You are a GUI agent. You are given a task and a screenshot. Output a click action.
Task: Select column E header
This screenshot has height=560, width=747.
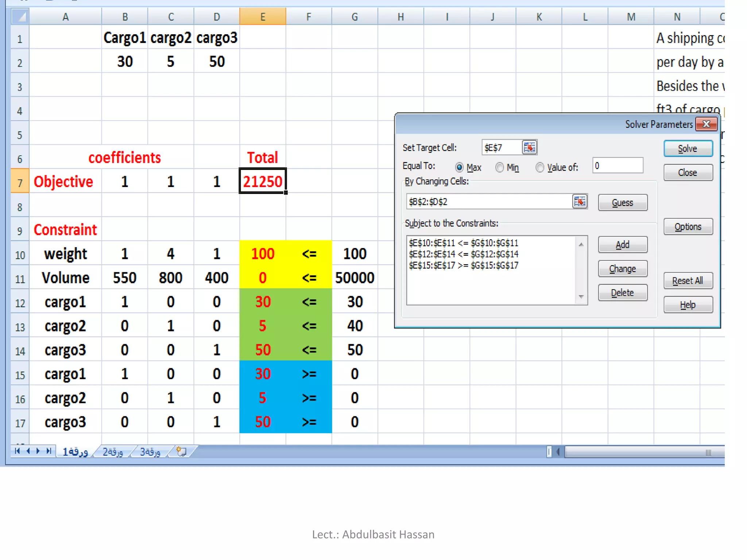pyautogui.click(x=263, y=17)
